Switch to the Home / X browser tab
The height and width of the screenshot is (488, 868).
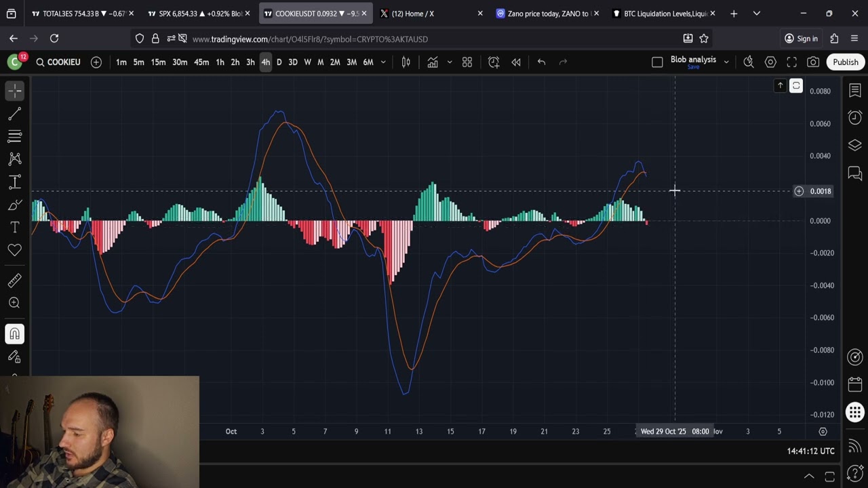click(431, 14)
